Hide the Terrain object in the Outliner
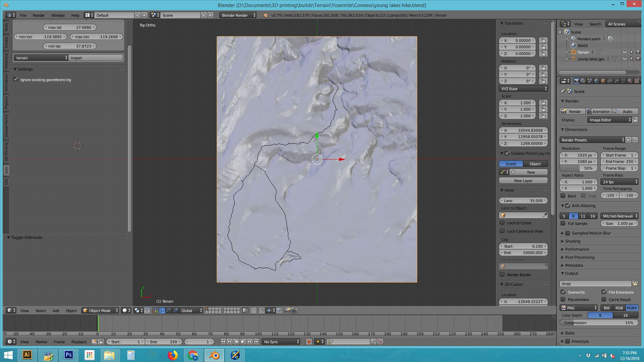 tap(624, 52)
